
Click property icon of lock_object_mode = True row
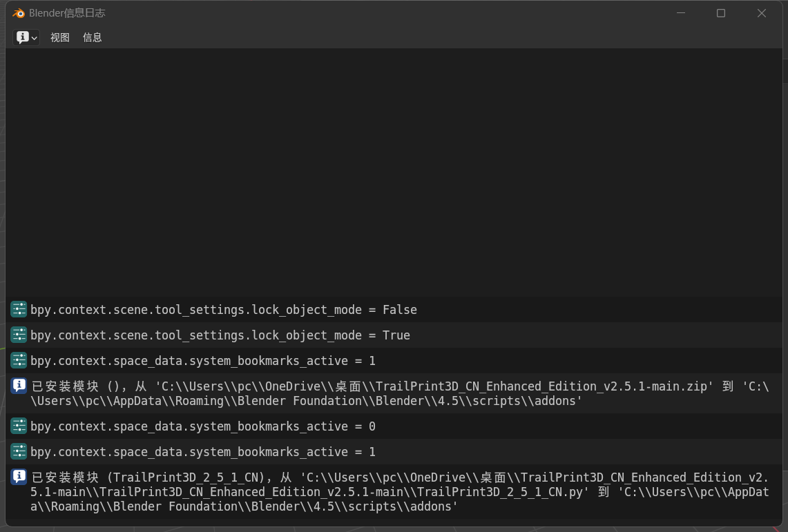pyautogui.click(x=19, y=335)
